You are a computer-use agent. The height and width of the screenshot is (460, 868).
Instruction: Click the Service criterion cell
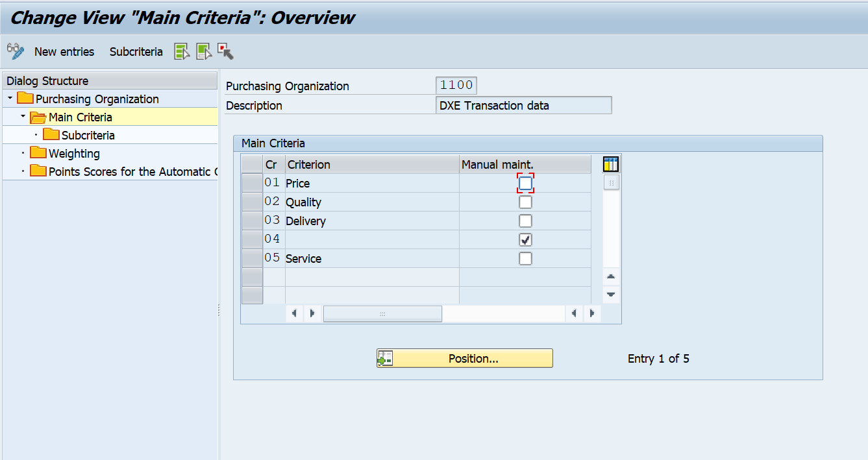(x=372, y=259)
